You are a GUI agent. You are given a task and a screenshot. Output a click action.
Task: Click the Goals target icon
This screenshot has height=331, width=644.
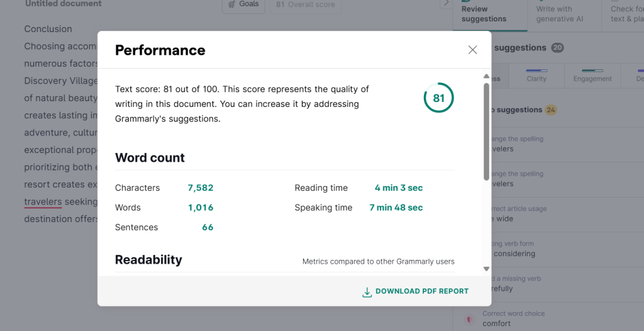pos(232,4)
